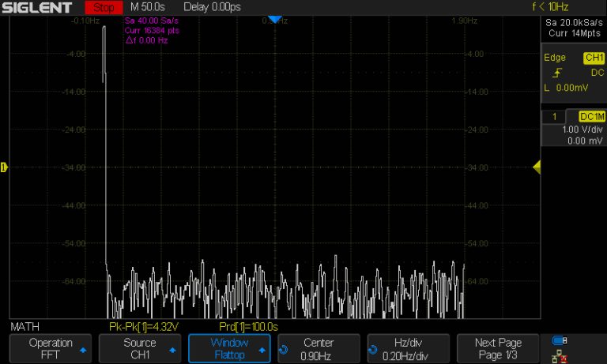This screenshot has height=364, width=607.
Task: Click the USB device status icon
Action: click(560, 340)
